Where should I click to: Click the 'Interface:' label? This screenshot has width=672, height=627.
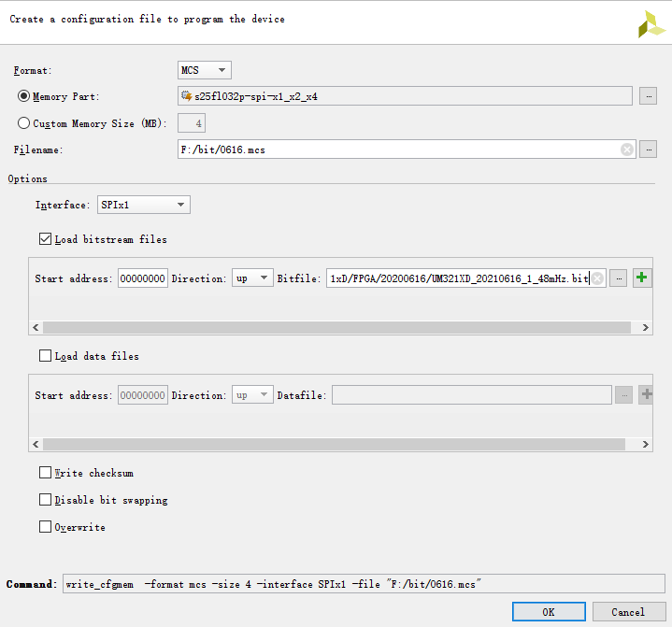point(63,205)
